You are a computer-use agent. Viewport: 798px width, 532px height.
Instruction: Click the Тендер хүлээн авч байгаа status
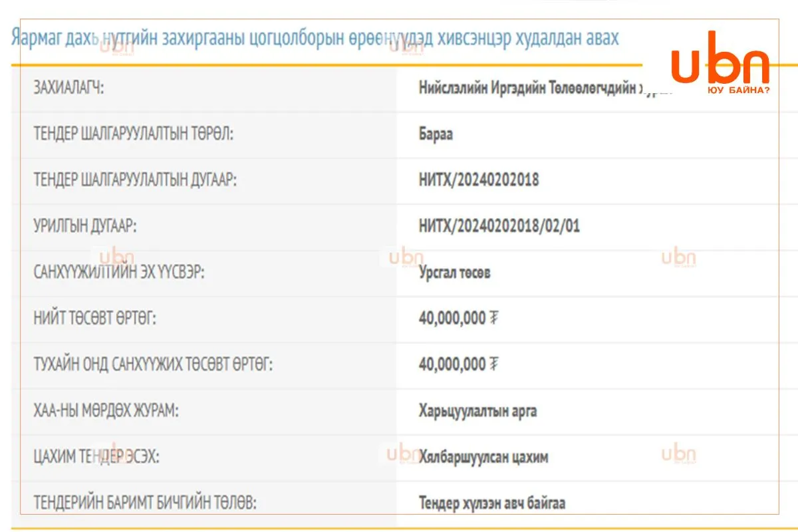point(492,503)
